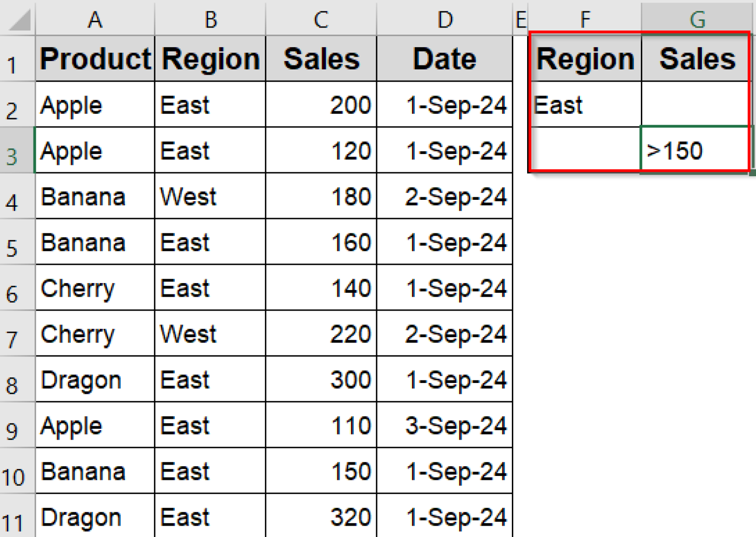The width and height of the screenshot is (756, 537).
Task: Select the Date header cell D1
Action: [x=444, y=58]
